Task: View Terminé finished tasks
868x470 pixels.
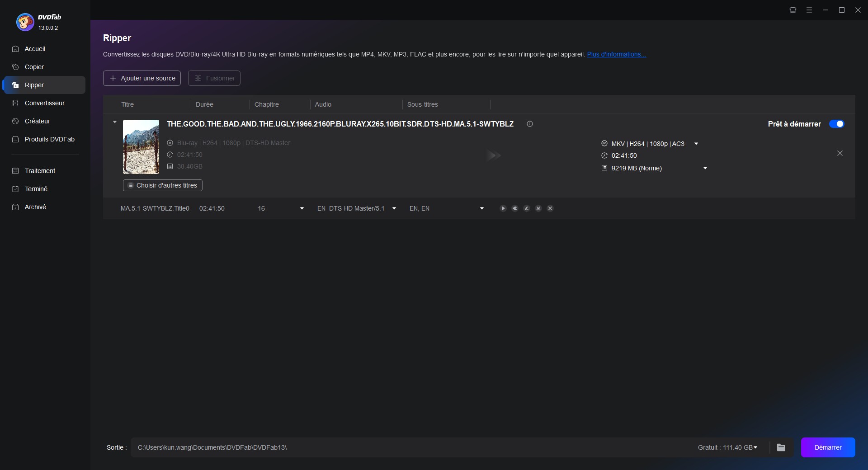Action: [43, 189]
